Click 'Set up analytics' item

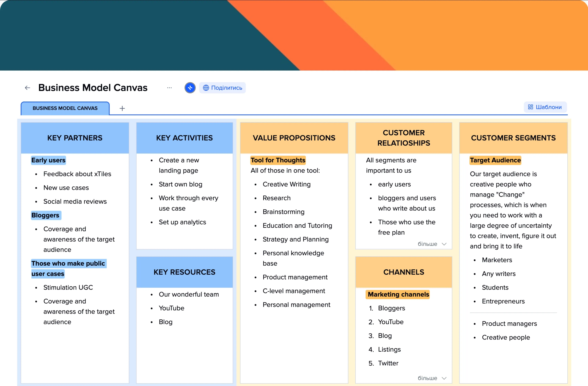pos(182,222)
